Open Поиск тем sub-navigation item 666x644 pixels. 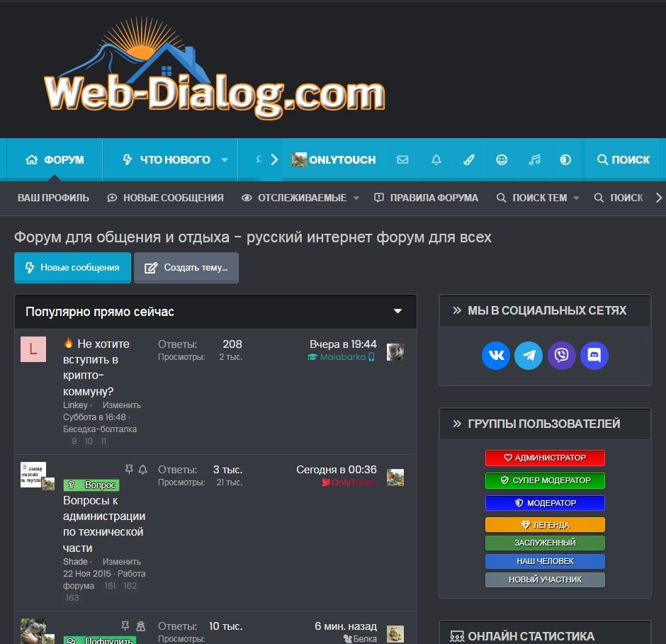[x=532, y=198]
